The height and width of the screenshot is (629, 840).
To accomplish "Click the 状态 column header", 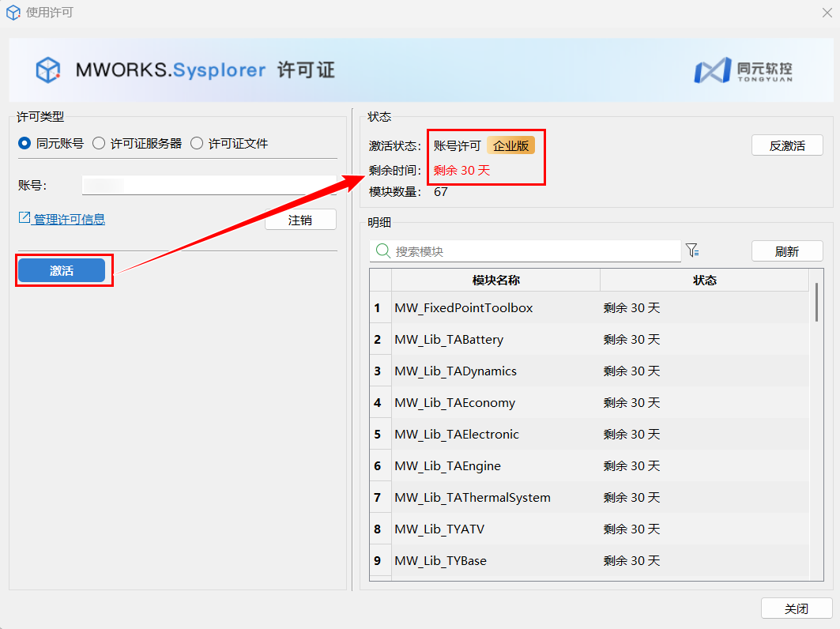I will click(704, 281).
